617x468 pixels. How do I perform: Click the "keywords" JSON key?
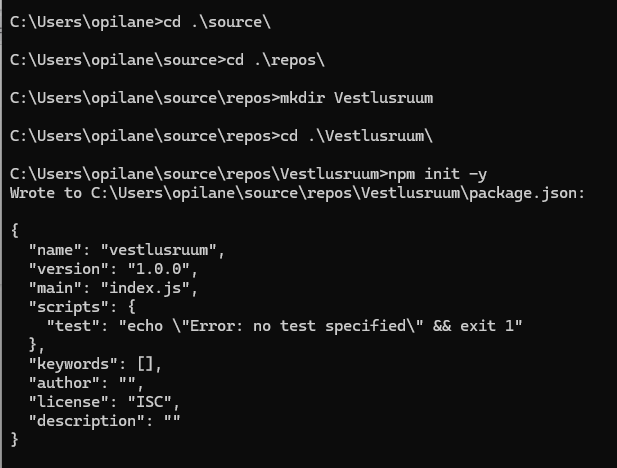[71, 363]
